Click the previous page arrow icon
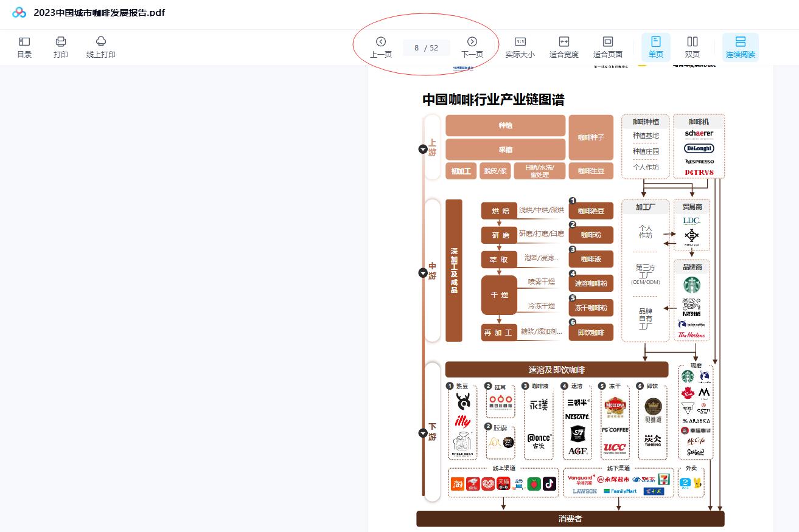The width and height of the screenshot is (799, 532). 381,41
